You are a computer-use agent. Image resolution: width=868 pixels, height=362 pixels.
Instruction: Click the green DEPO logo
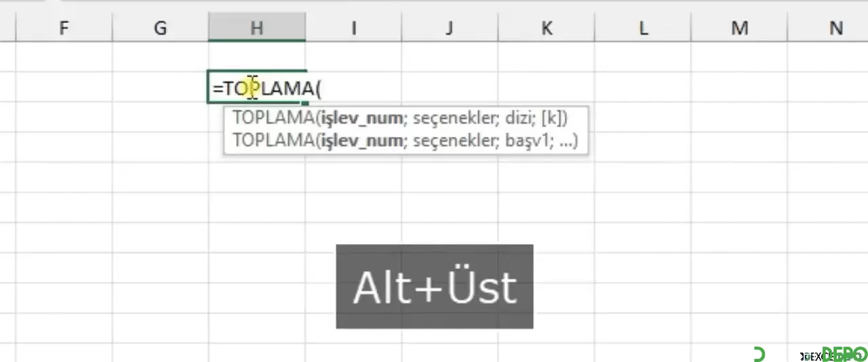[x=844, y=354]
